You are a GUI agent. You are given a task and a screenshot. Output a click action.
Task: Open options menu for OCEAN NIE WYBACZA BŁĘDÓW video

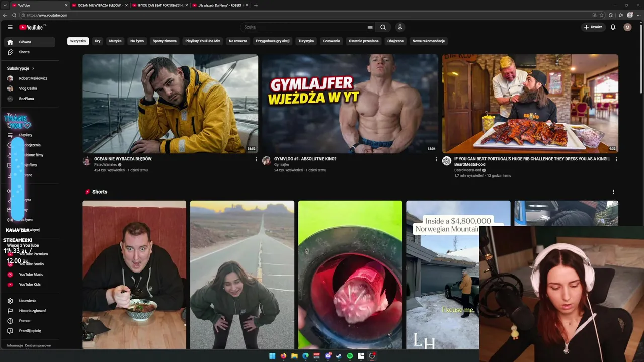click(x=256, y=159)
